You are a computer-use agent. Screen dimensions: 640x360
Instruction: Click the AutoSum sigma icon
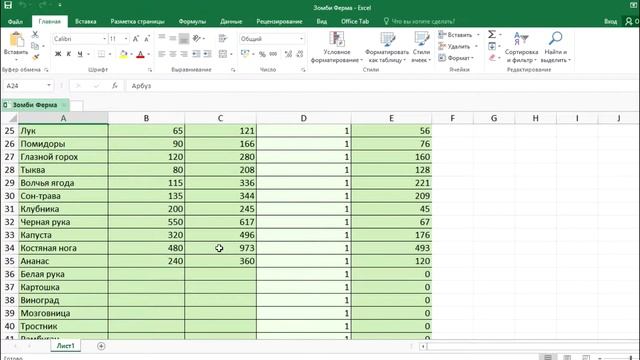[492, 35]
